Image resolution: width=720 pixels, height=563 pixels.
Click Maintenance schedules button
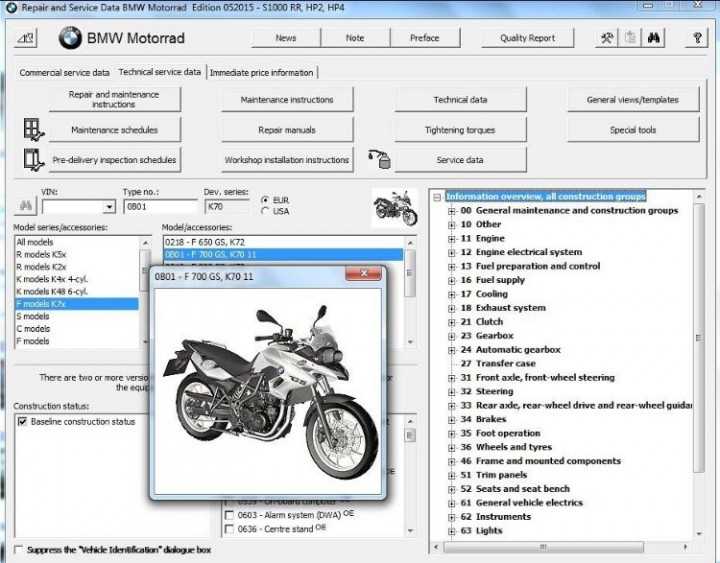(114, 130)
